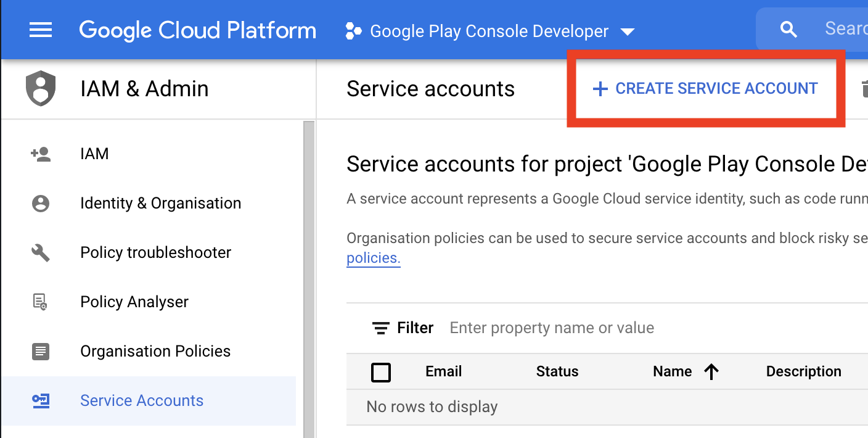Toggle the select-all checkbox in Email column

click(381, 371)
